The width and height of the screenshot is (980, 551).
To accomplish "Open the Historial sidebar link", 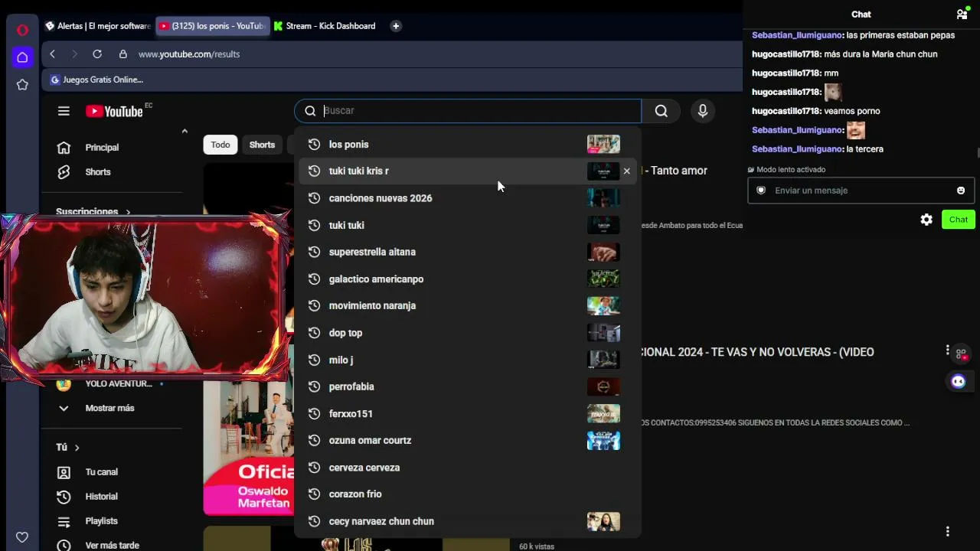I will [x=101, y=497].
